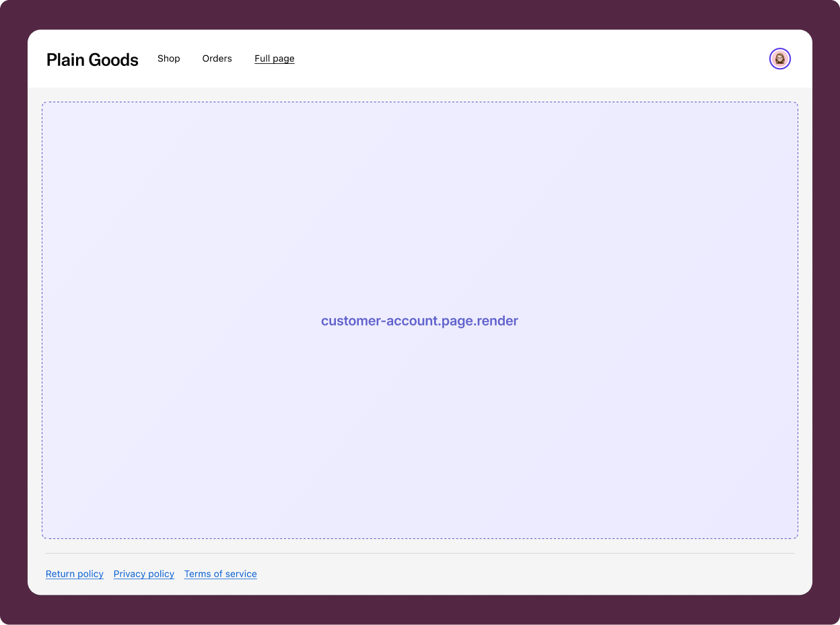
Task: Open the customer account avatar icon
Action: tap(780, 59)
